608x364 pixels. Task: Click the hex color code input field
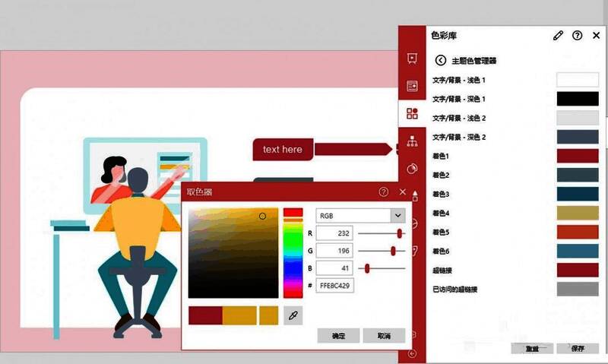click(334, 286)
